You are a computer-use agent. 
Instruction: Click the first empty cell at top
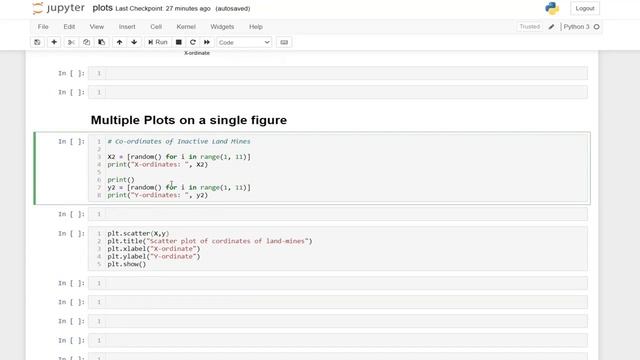click(x=338, y=73)
